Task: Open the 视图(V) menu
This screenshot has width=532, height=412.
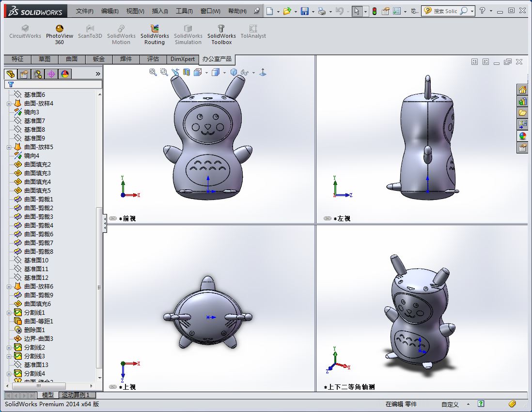Action: [x=135, y=11]
